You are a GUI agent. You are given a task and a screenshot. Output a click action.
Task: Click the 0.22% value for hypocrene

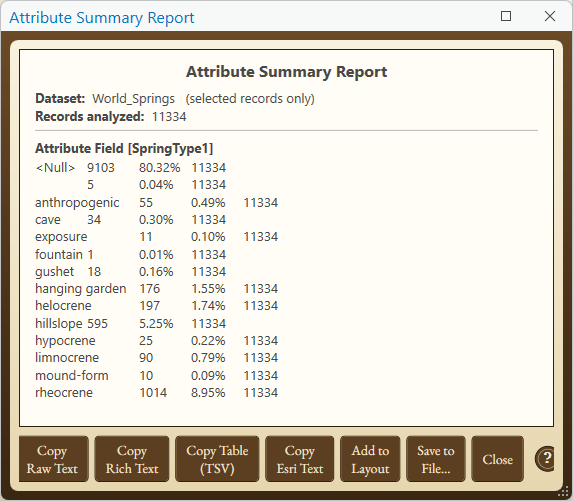[x=208, y=341]
